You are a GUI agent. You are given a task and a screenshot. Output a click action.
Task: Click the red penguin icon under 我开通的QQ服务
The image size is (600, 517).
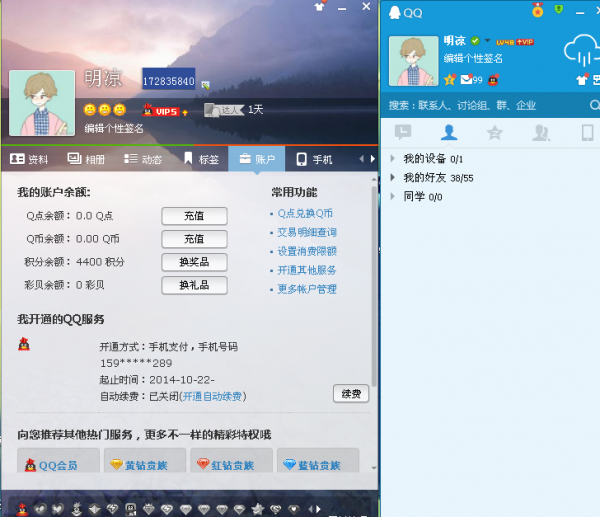(24, 344)
